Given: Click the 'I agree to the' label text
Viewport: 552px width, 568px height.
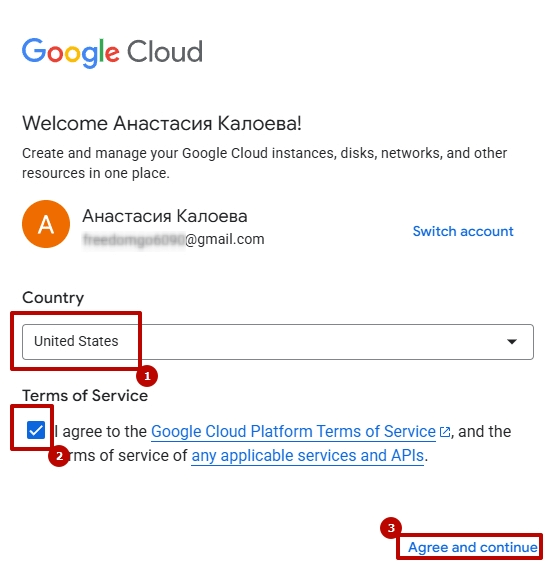Looking at the screenshot, I should pos(100,432).
